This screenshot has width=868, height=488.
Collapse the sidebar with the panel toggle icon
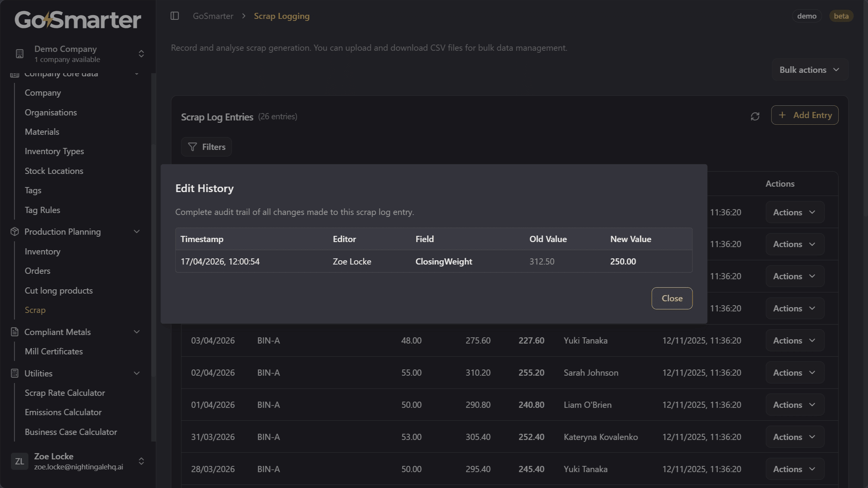[175, 16]
